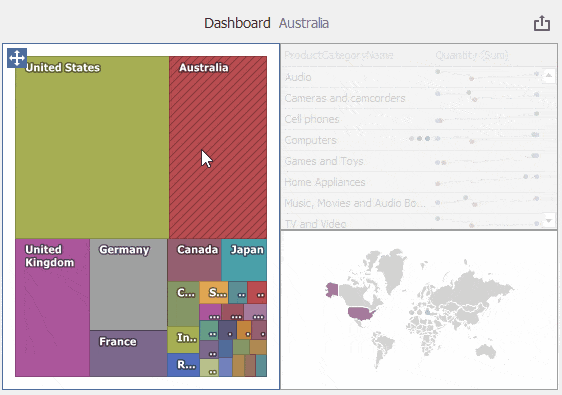562x395 pixels.
Task: Click the France tile in the treemap
Action: point(128,353)
